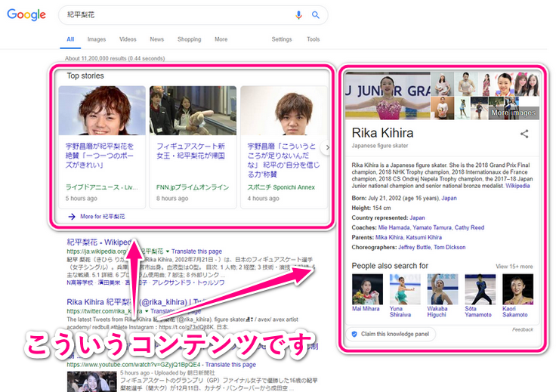Start voice search with microphone icon
Screen dimensions: 559x392
[x=298, y=15]
